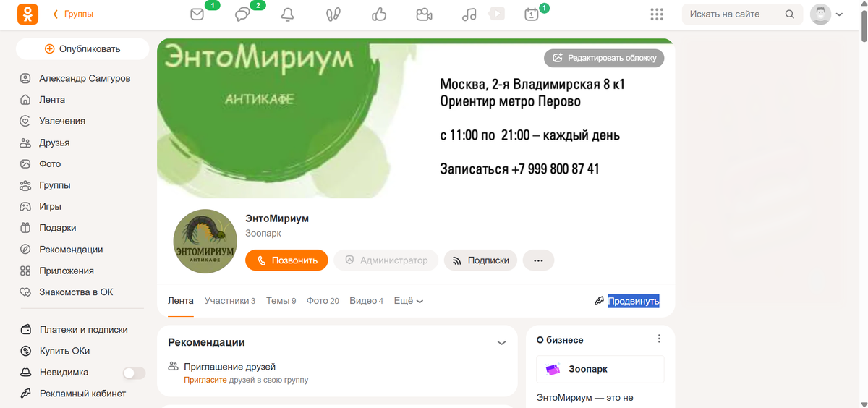Click the orange Позвонить button

286,260
